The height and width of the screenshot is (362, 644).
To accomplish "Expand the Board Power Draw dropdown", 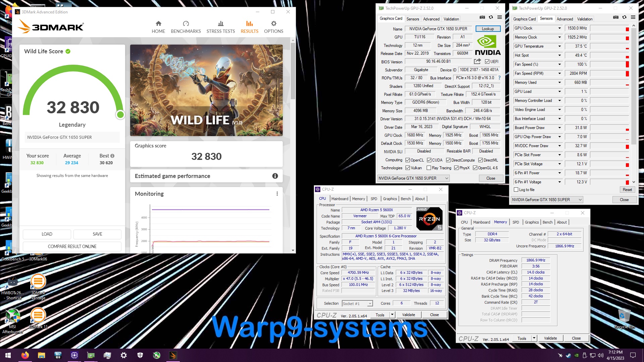I will (x=559, y=128).
